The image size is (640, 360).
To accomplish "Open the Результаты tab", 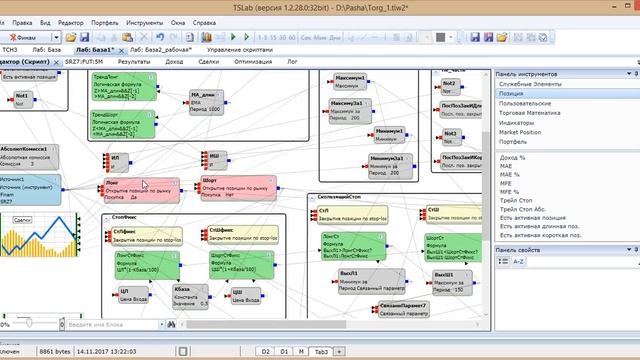I will click(134, 62).
